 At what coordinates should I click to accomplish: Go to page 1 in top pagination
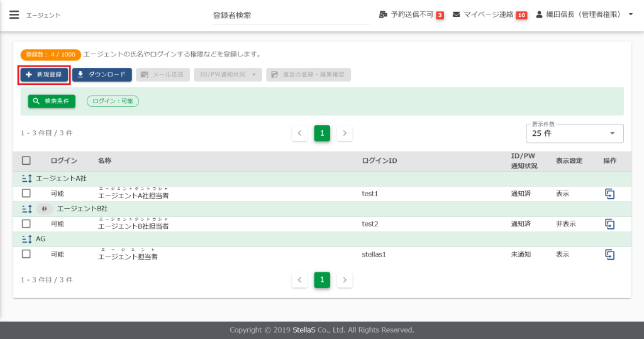tap(322, 133)
